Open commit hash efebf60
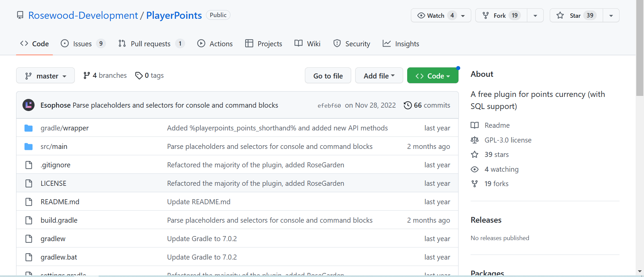Viewport: 644px width, 277px height. coord(329,106)
